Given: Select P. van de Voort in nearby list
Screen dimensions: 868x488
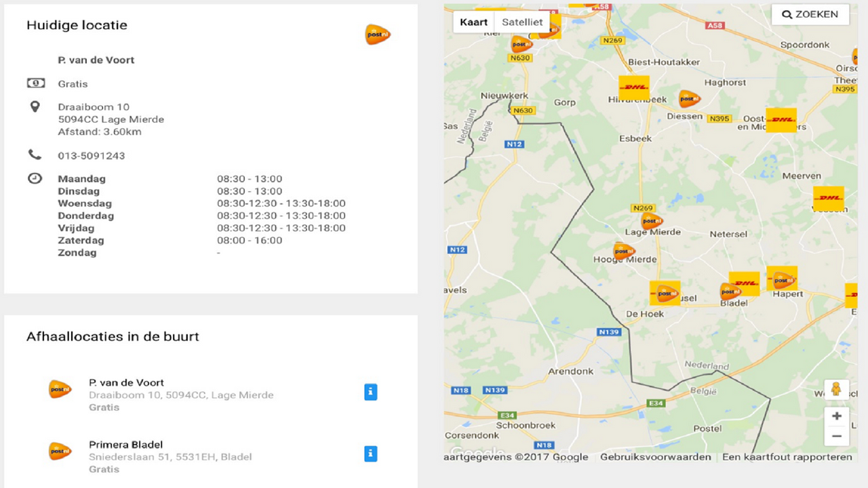Looking at the screenshot, I should 127,382.
